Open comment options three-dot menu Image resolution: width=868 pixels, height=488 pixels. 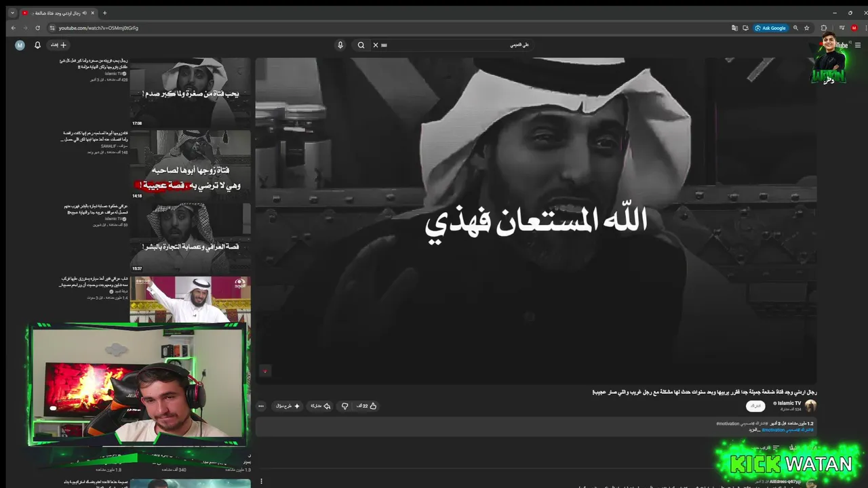pos(261,481)
